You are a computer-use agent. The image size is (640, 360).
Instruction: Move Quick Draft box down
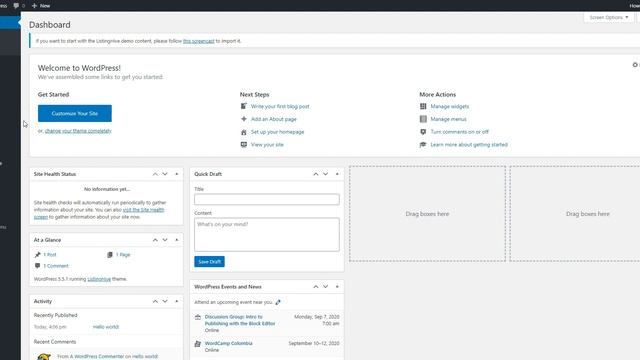click(325, 174)
